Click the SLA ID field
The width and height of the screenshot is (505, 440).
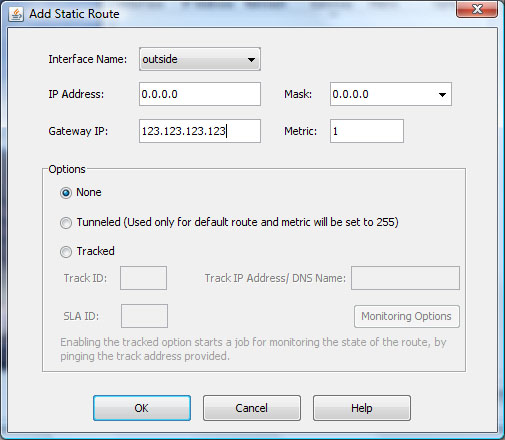pyautogui.click(x=144, y=316)
